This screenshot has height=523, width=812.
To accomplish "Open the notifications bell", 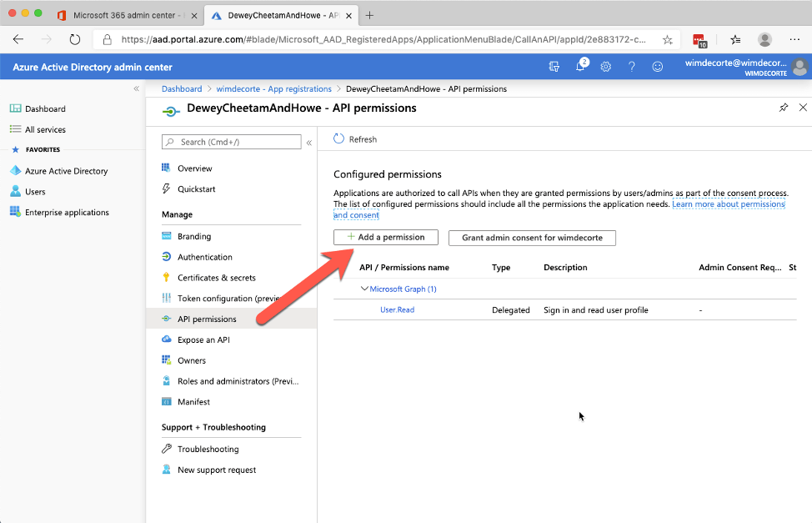I will (580, 66).
